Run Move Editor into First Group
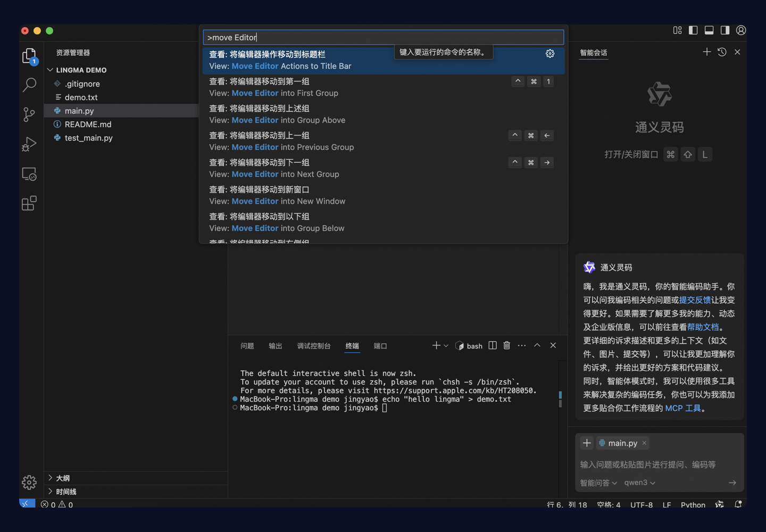This screenshot has width=766, height=532. tap(384, 87)
